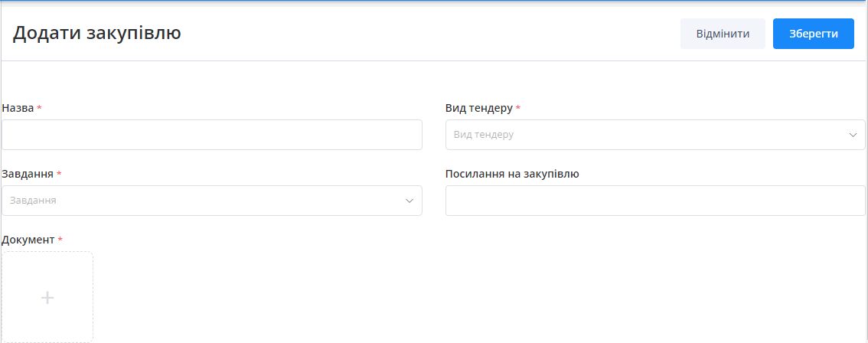Click the Посилання на закупівлю input
The width and height of the screenshot is (868, 343).
coord(655,201)
